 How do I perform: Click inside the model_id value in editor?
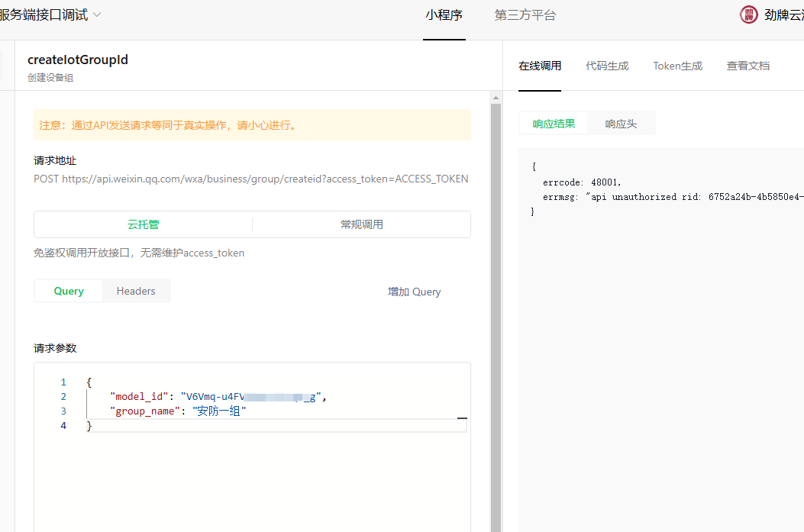[250, 397]
